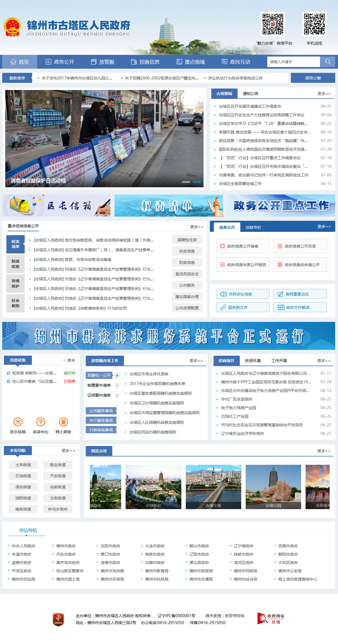This screenshot has height=644, width=338.
Task: Open the 政府信息公开指南 link
Action: 243,246
